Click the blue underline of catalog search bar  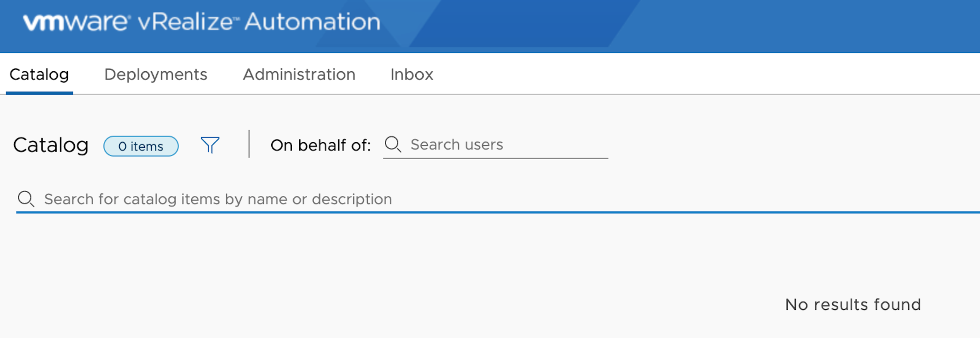pos(498,212)
